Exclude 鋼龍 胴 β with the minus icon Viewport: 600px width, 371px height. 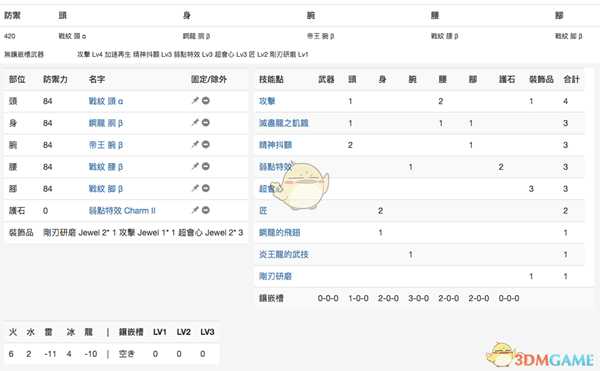pyautogui.click(x=205, y=122)
